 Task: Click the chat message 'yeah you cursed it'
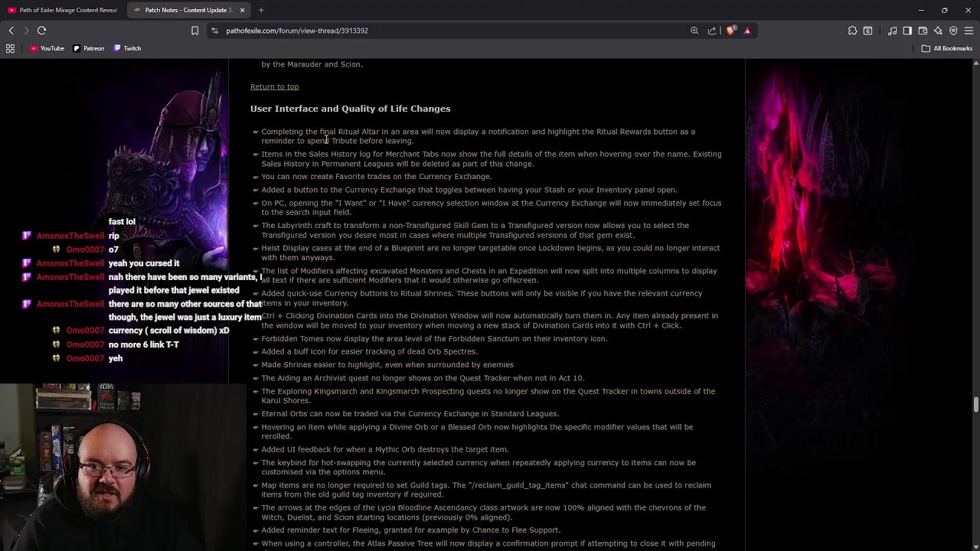coord(144,263)
